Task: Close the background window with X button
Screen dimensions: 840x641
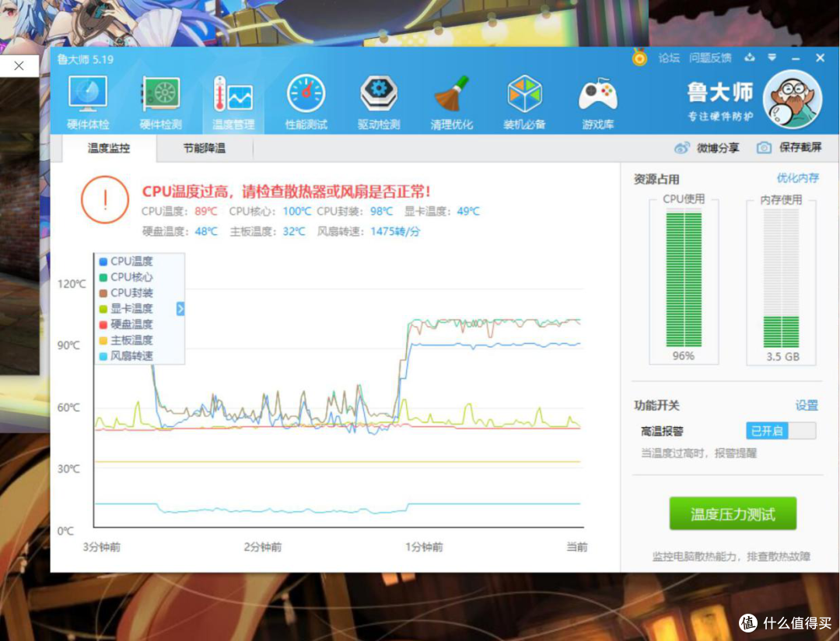Action: 19,66
